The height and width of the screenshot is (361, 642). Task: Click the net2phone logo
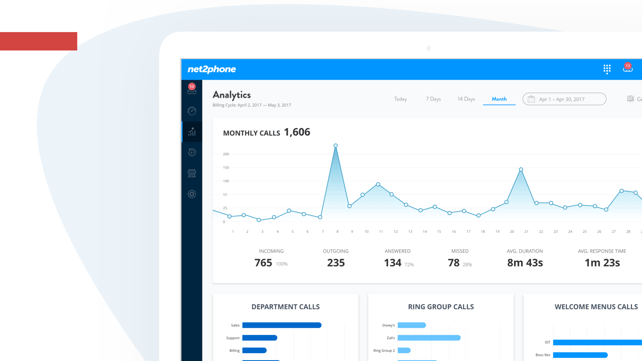coord(212,69)
